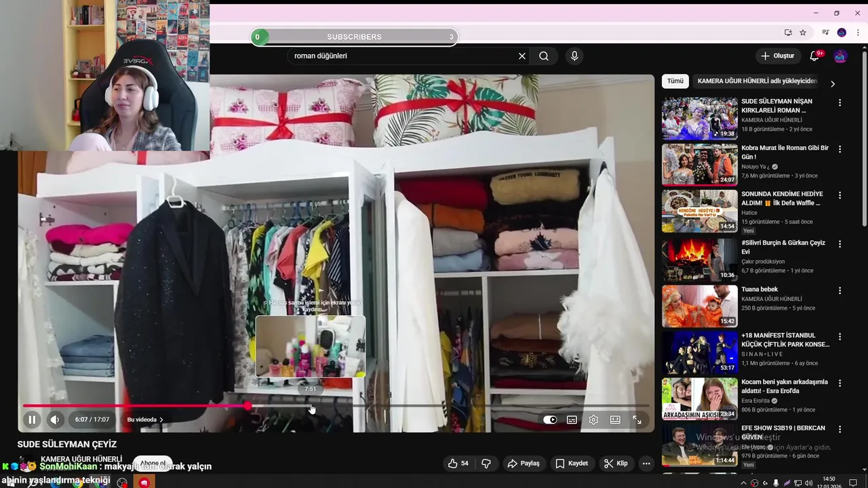Open the video player settings gear

click(x=593, y=420)
